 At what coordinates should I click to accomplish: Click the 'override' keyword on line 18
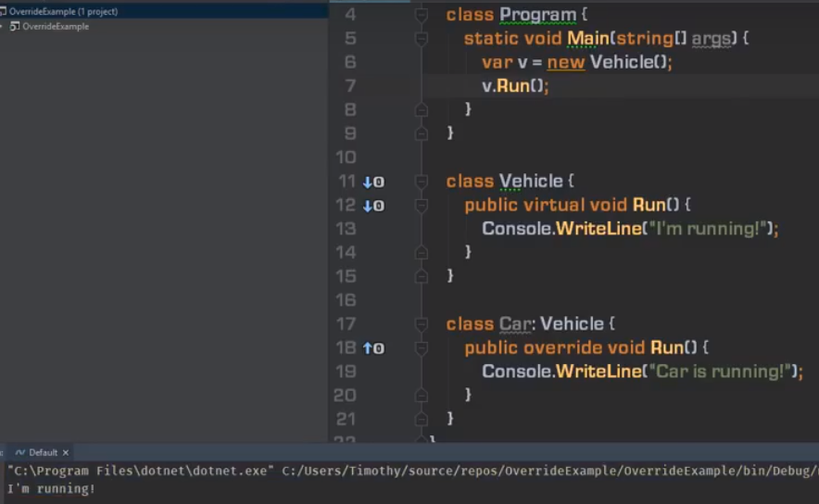coord(562,347)
